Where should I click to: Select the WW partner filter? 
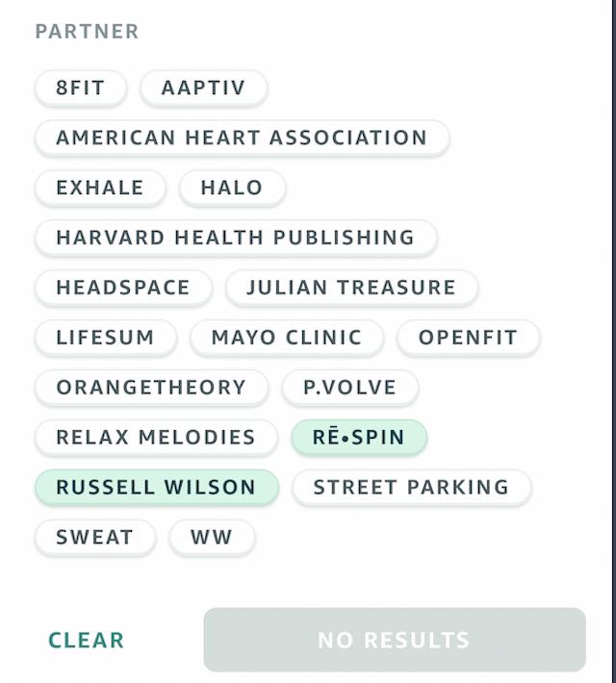click(212, 538)
